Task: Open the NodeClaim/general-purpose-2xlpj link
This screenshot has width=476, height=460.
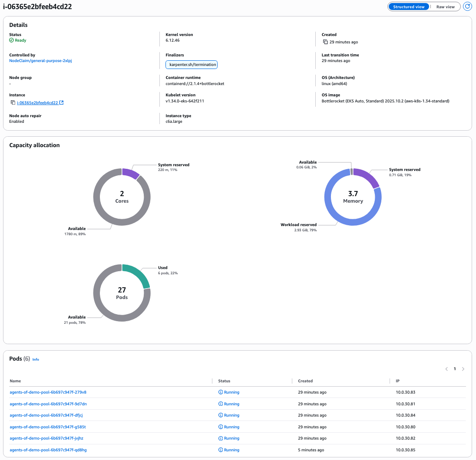Action: [40, 60]
